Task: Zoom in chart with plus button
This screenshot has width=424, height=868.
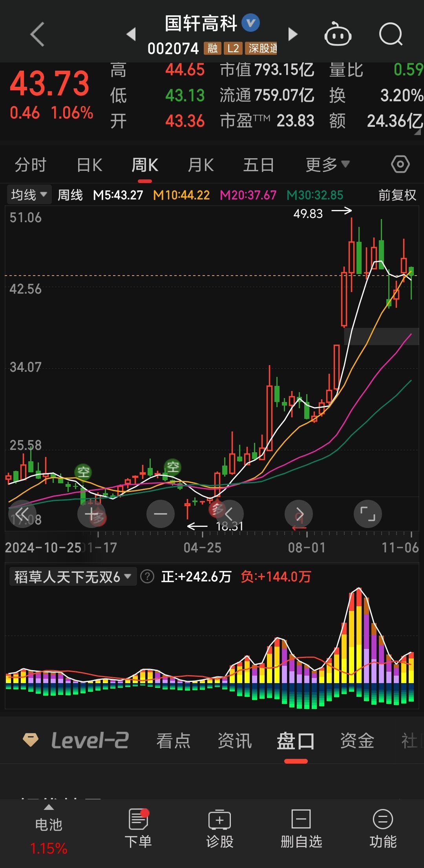Action: [x=91, y=514]
